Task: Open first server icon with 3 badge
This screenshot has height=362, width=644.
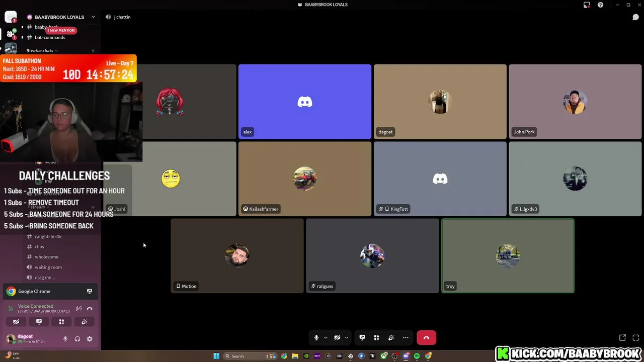Action: tap(11, 17)
